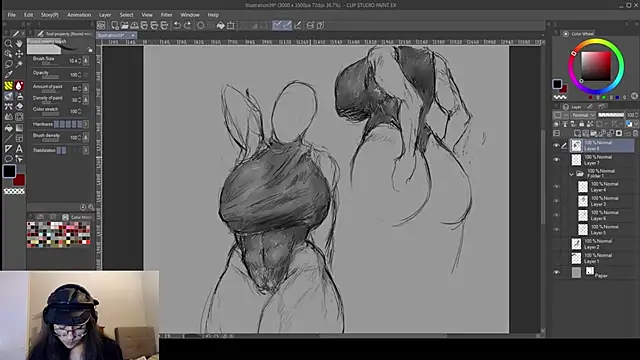Screen dimensions: 640x360
Task: Click the New document toolbar icon
Action: pyautogui.click(x=115, y=25)
